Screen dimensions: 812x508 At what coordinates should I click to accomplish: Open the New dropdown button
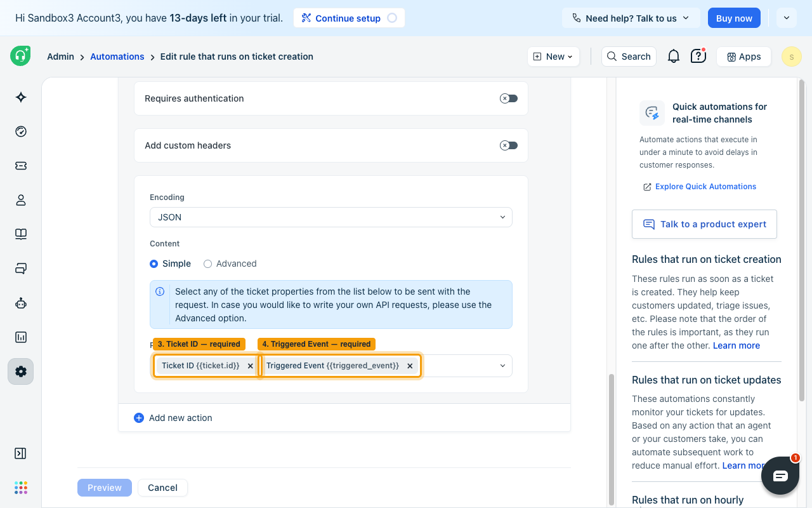[553, 57]
